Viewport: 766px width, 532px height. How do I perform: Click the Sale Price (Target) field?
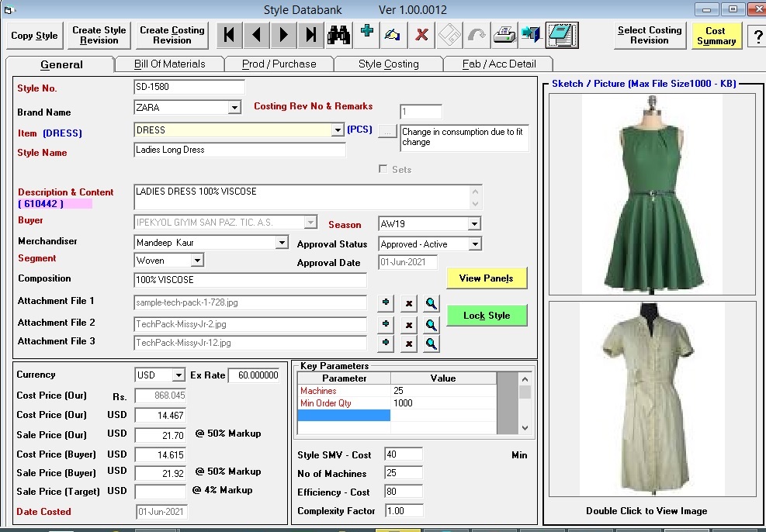(161, 492)
